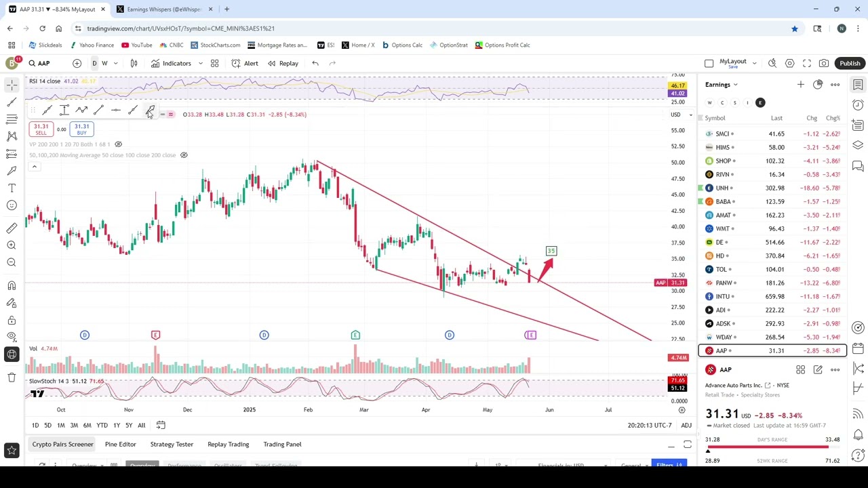Screen dimensions: 868x488
Task: Open the Pine Editor tab
Action: click(x=120, y=444)
